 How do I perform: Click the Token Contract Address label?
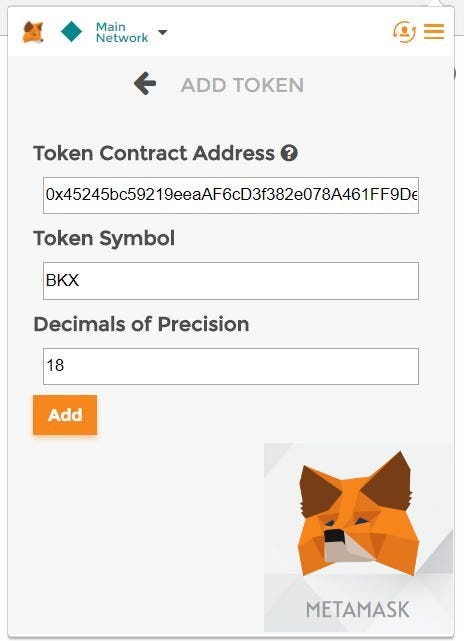click(x=154, y=153)
